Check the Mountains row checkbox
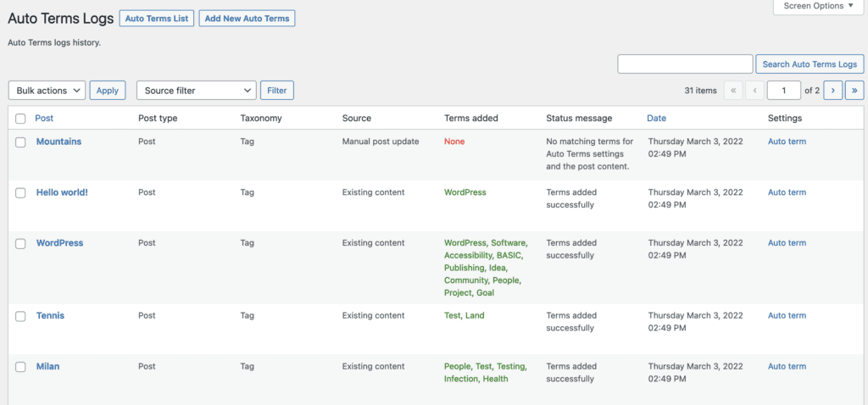Viewport: 868px width, 405px height. [20, 142]
